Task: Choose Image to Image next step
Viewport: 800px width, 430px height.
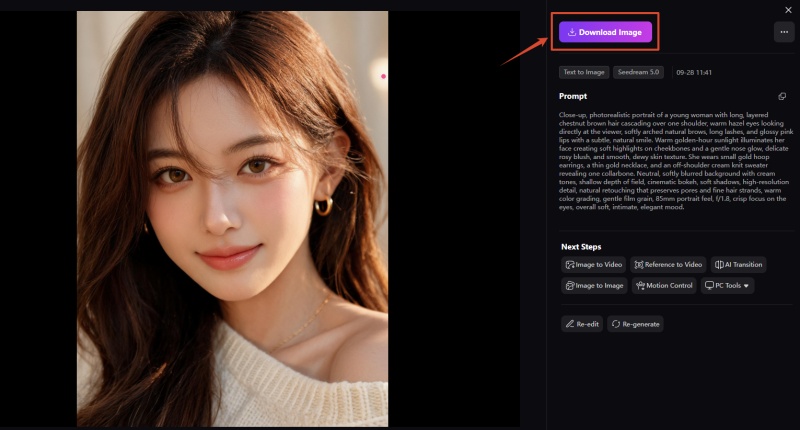Action: (x=594, y=286)
